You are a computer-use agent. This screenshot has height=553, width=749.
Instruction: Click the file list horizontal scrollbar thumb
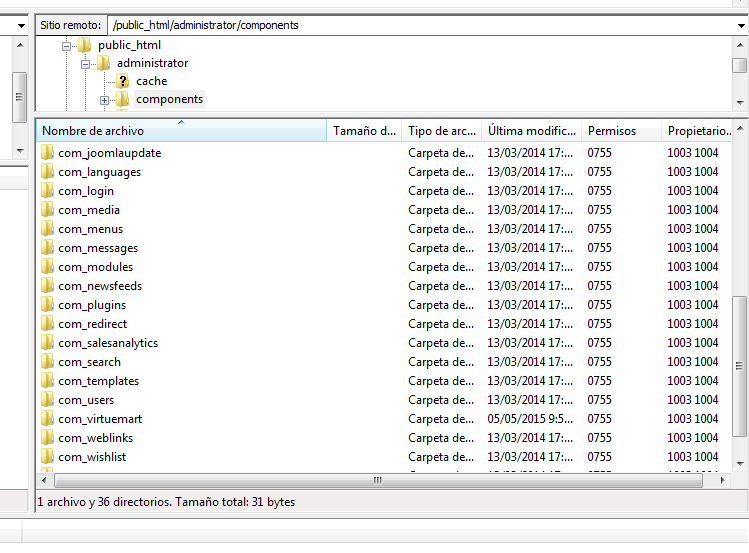tap(378, 480)
